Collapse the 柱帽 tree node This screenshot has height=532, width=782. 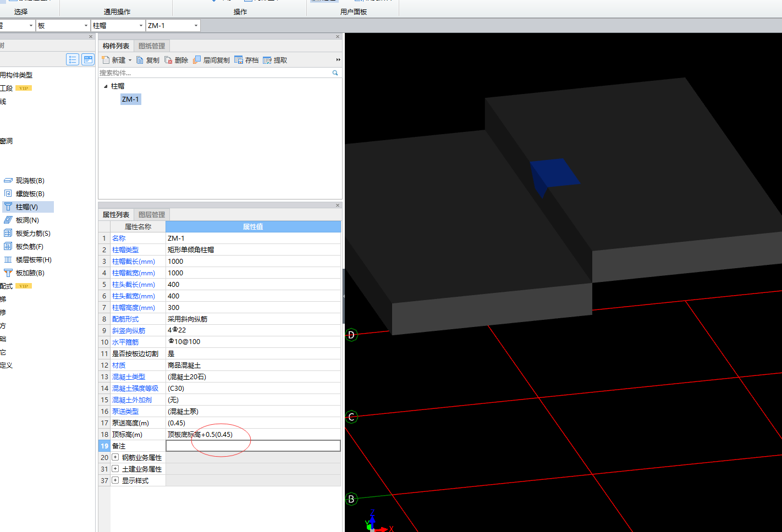pyautogui.click(x=106, y=86)
